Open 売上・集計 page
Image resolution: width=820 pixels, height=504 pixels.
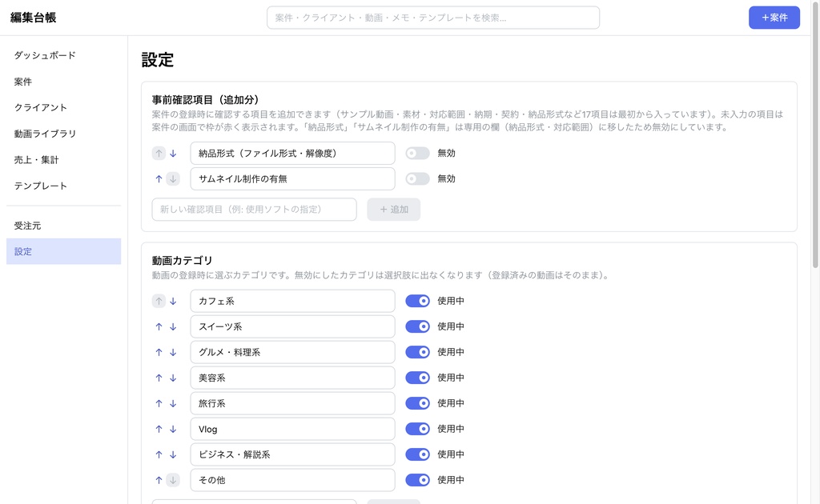tap(64, 160)
